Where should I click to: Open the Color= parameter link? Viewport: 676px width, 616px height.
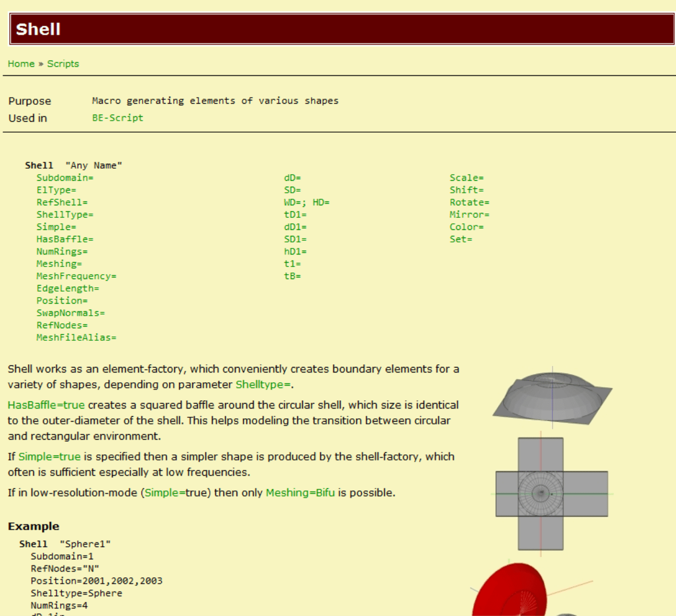coord(467,227)
